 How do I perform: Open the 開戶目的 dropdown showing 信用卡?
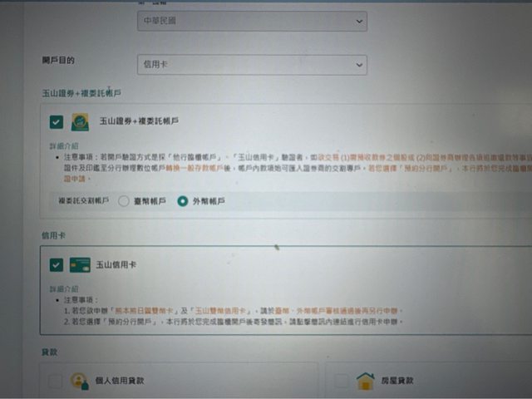coord(249,64)
